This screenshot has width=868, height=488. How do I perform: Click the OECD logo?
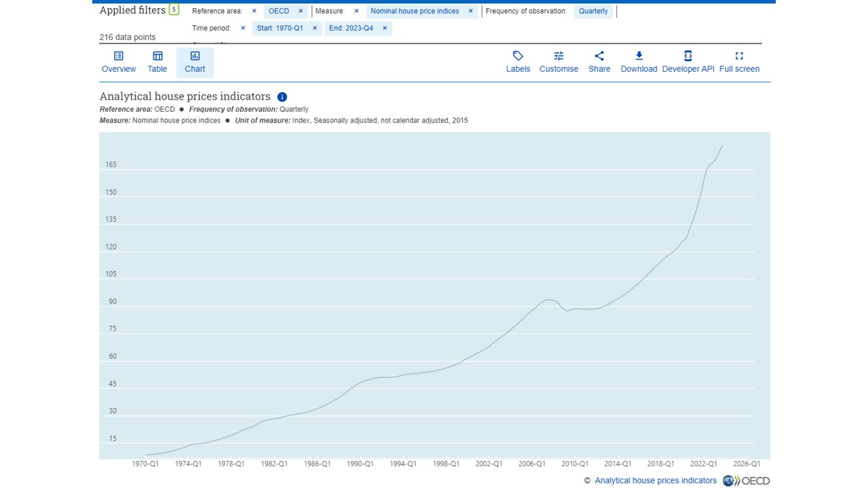(746, 481)
